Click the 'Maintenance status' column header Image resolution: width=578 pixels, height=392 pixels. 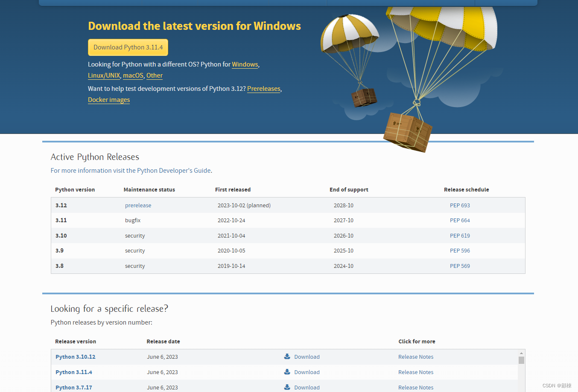149,190
